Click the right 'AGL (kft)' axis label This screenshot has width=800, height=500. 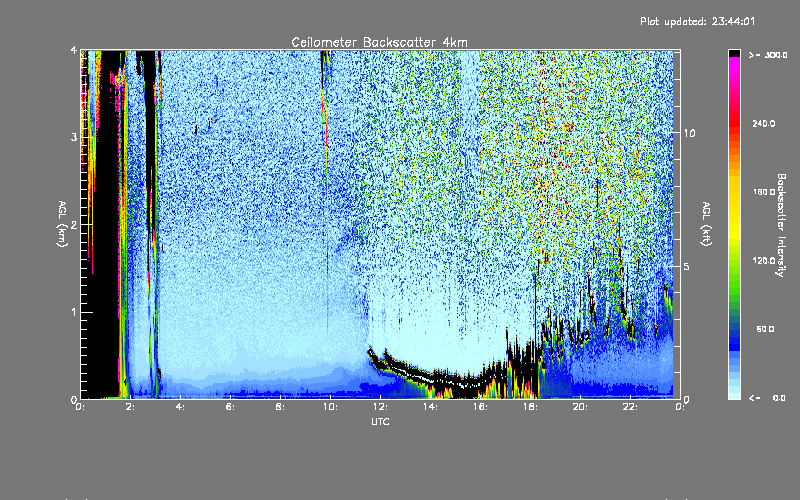click(x=706, y=224)
